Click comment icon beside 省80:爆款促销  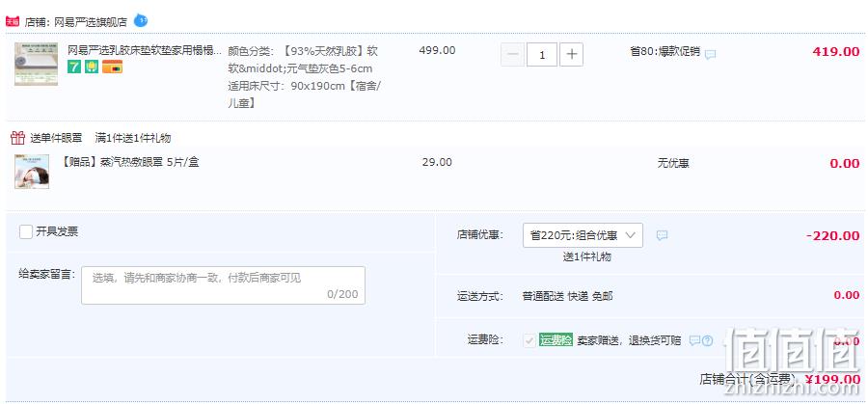tap(711, 54)
